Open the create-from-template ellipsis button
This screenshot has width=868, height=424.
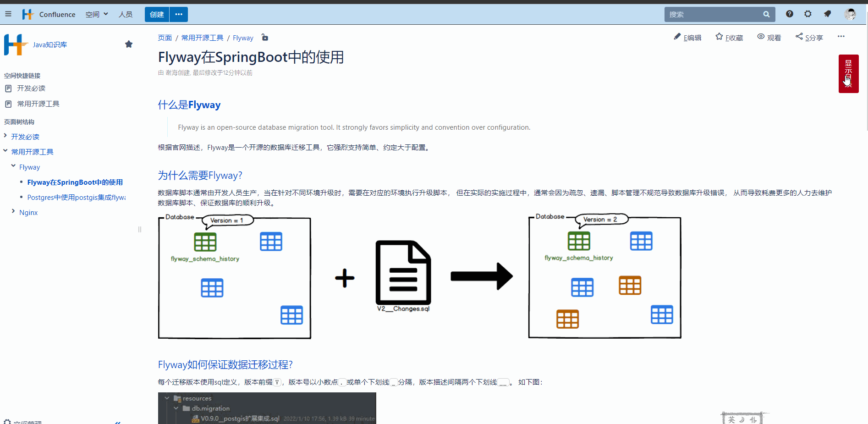(179, 14)
